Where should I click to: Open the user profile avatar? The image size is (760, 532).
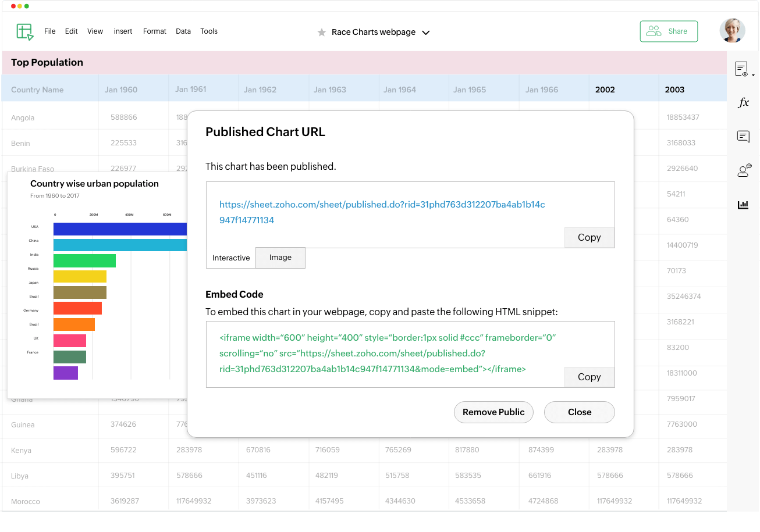732,31
